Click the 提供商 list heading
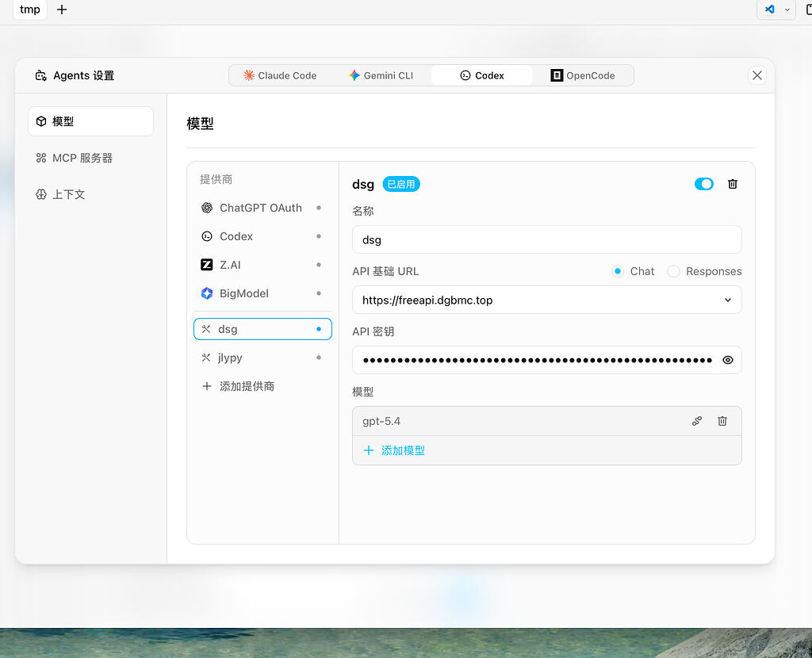Viewport: 812px width, 658px height. pyautogui.click(x=216, y=179)
